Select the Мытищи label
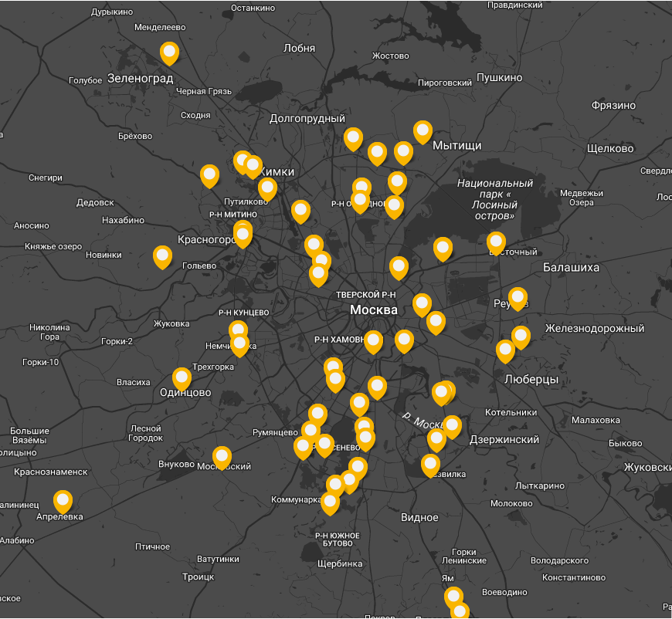Viewport: 672px width, 619px height. coord(456,146)
